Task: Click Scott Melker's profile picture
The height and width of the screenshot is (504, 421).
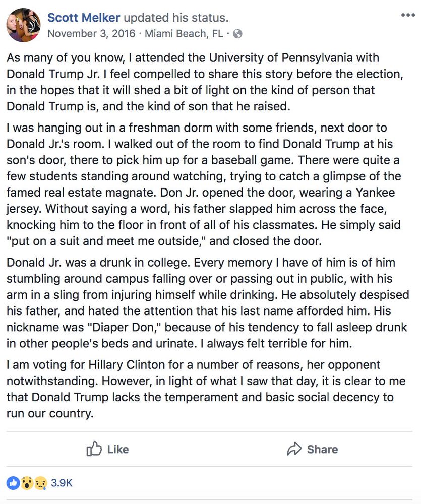Action: (x=24, y=25)
